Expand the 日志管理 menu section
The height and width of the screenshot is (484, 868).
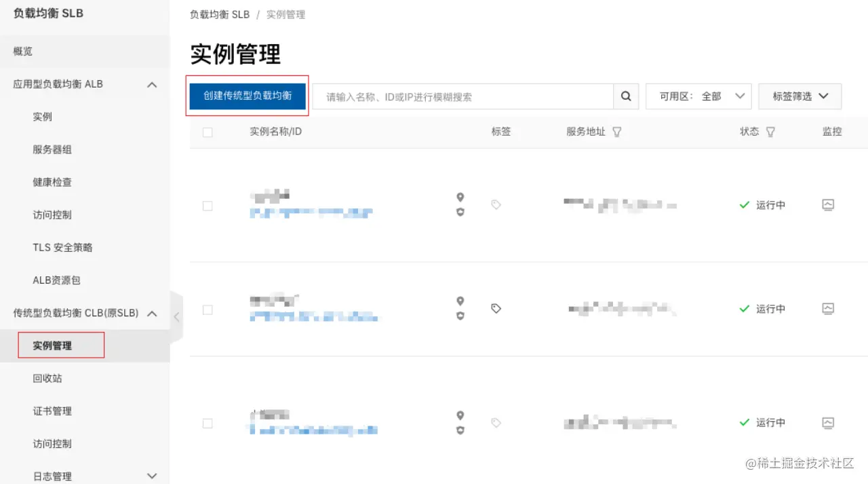pyautogui.click(x=152, y=476)
